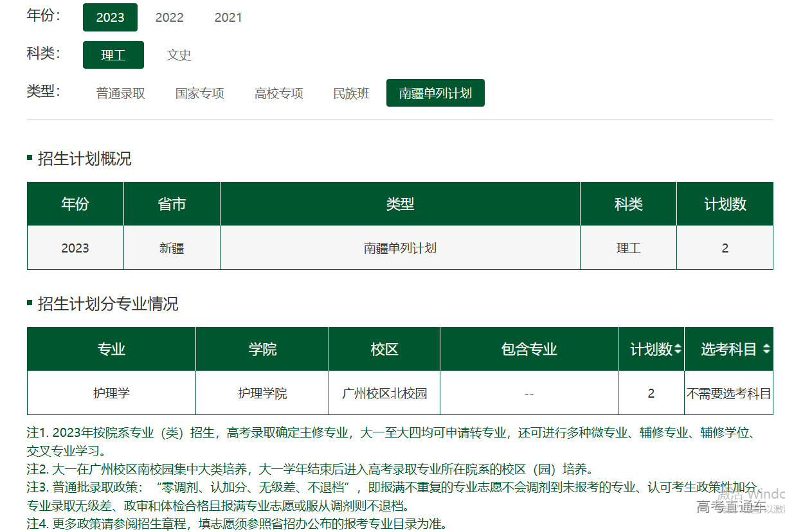This screenshot has width=785, height=532.
Task: Open the 普通录取 admission type
Action: 121,93
